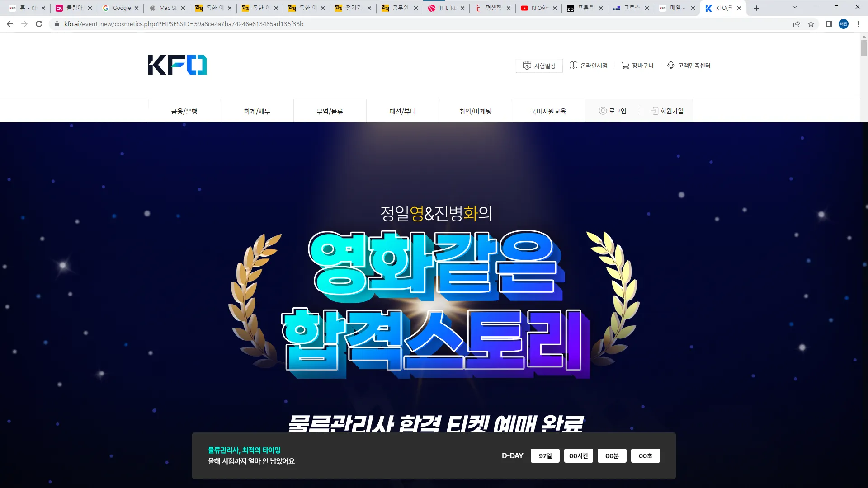Image resolution: width=868 pixels, height=488 pixels.
Task: Open the 시험일정 exam schedule button
Action: (x=539, y=66)
